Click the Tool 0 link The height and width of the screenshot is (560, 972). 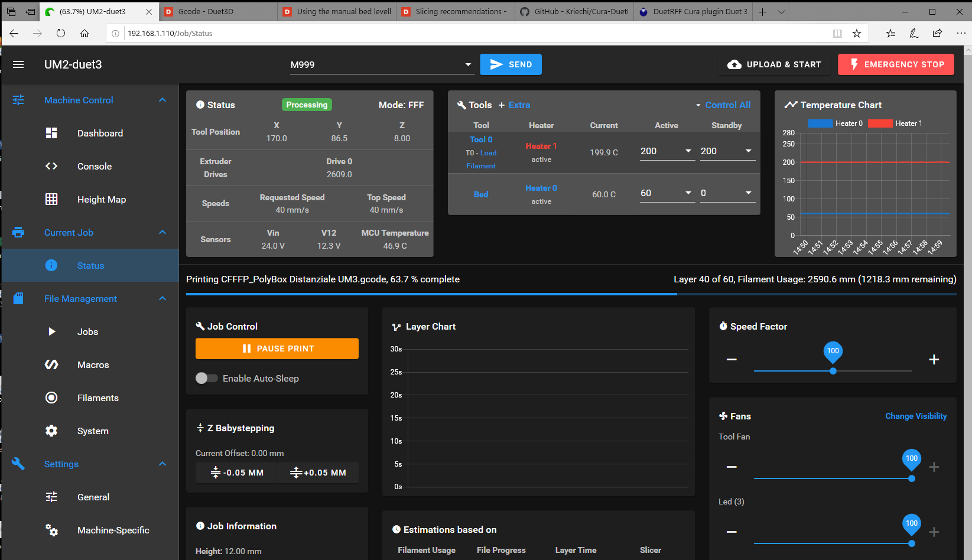(481, 139)
